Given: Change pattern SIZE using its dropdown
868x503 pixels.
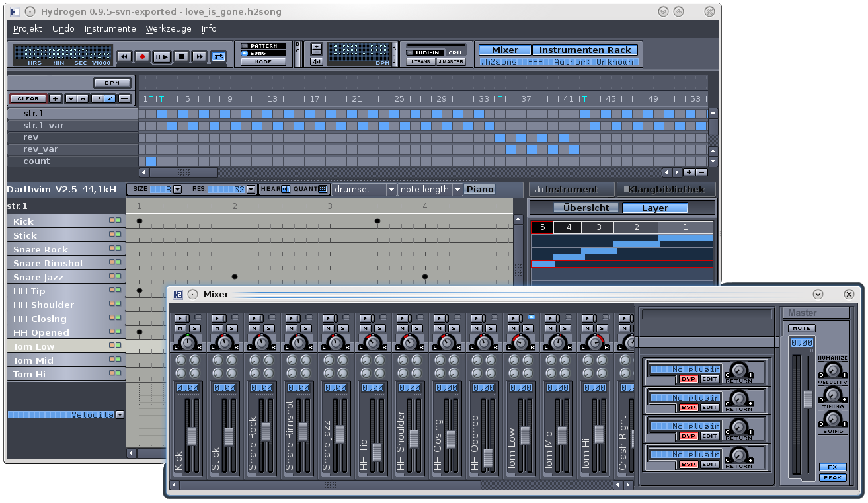Looking at the screenshot, I should 178,189.
